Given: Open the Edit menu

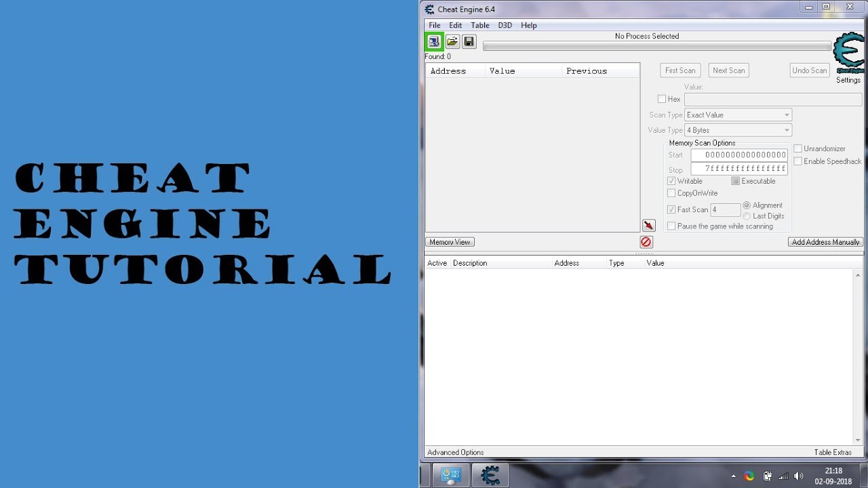Looking at the screenshot, I should [x=456, y=25].
